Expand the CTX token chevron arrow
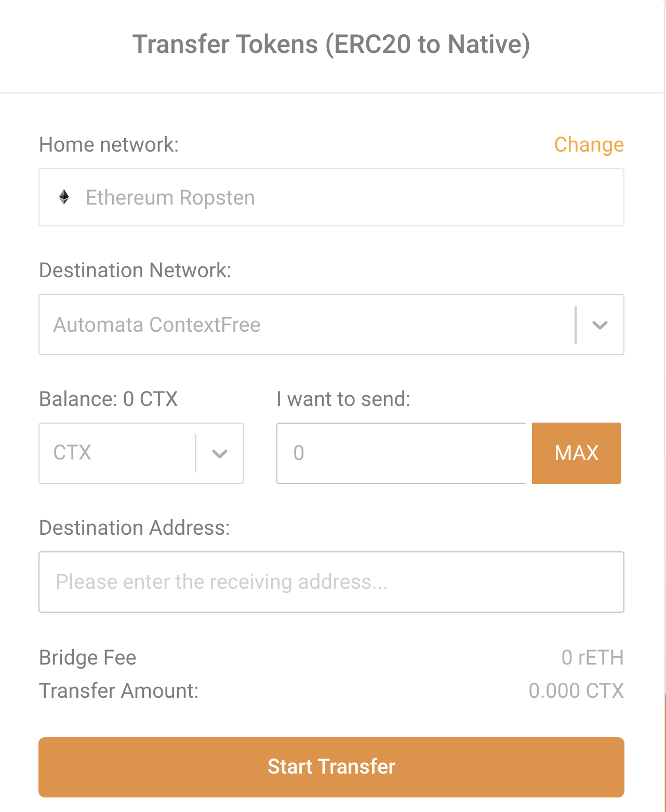Viewport: 666px width, 812px height. click(220, 454)
